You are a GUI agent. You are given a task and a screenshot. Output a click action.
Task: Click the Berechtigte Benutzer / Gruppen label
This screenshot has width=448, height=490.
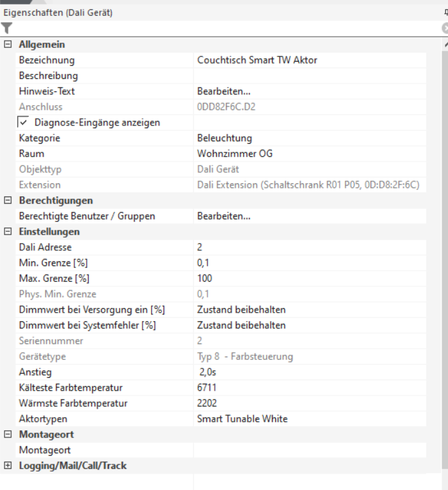[x=87, y=216]
